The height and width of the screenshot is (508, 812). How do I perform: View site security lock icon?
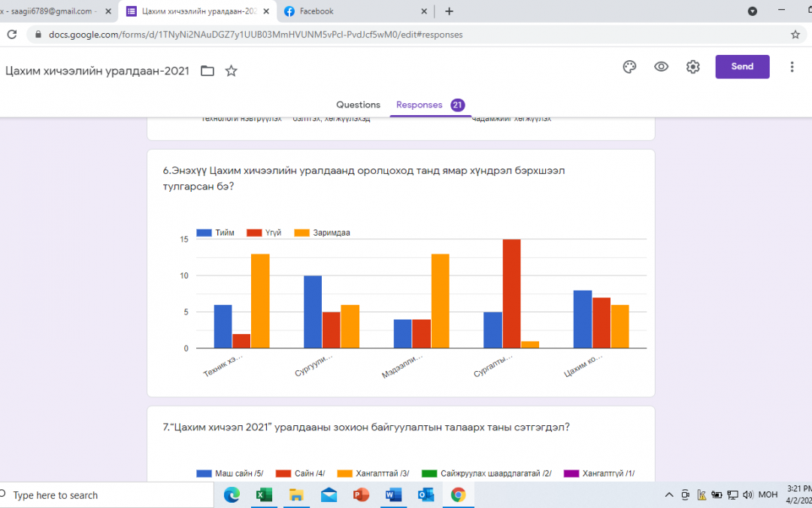(38, 35)
